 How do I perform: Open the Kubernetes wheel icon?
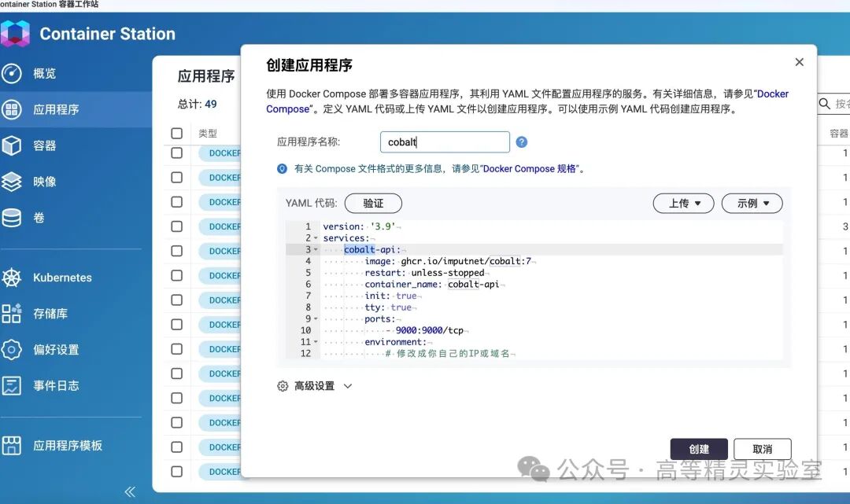(x=11, y=278)
